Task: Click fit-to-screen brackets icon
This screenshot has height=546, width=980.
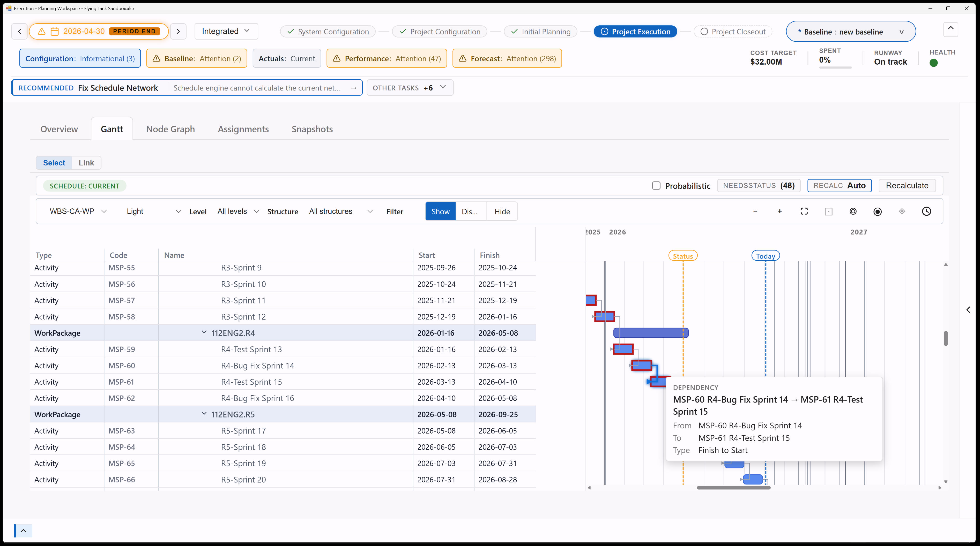Action: [x=804, y=211]
